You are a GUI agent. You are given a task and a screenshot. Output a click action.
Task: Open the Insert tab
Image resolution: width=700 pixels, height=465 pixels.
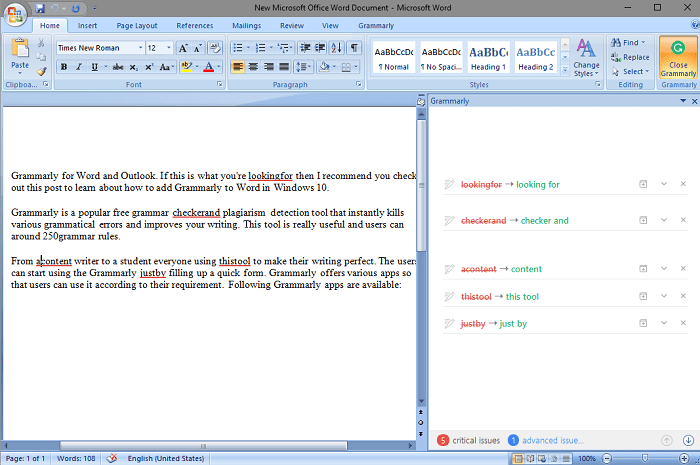point(87,25)
